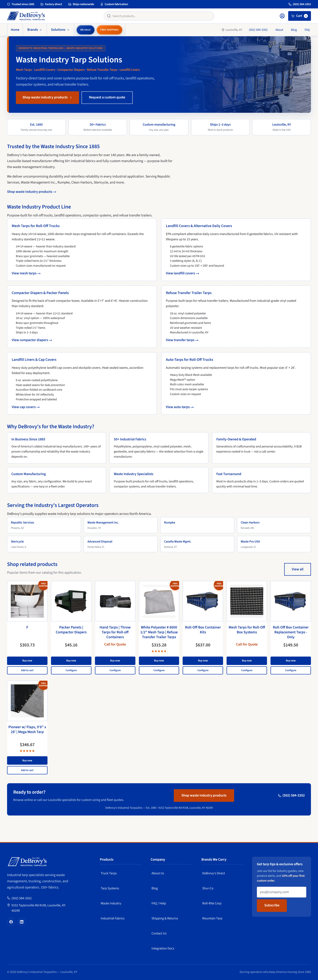Image resolution: width=318 pixels, height=980 pixels.
Task: Click into the Search products field
Action: pos(159,16)
